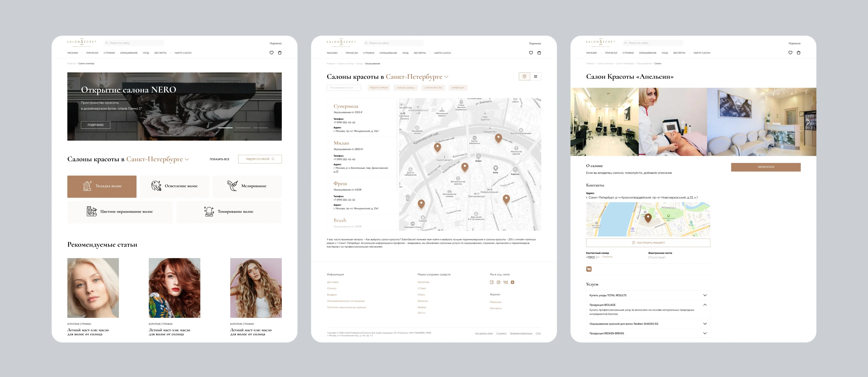This screenshot has width=868, height=377.
Task: Click favorites heart icon in left page header
Action: pos(271,53)
